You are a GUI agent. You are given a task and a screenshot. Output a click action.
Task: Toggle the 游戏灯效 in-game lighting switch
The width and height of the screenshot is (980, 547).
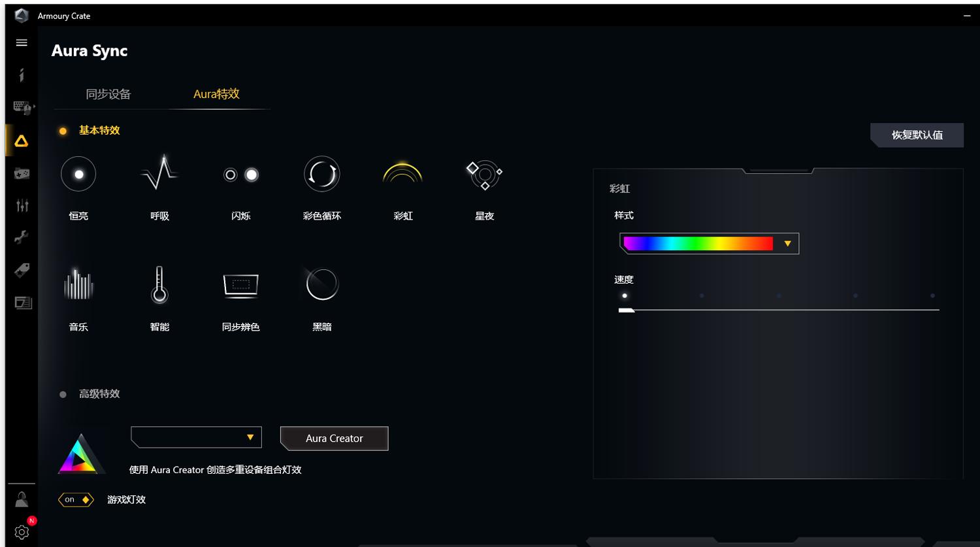76,499
